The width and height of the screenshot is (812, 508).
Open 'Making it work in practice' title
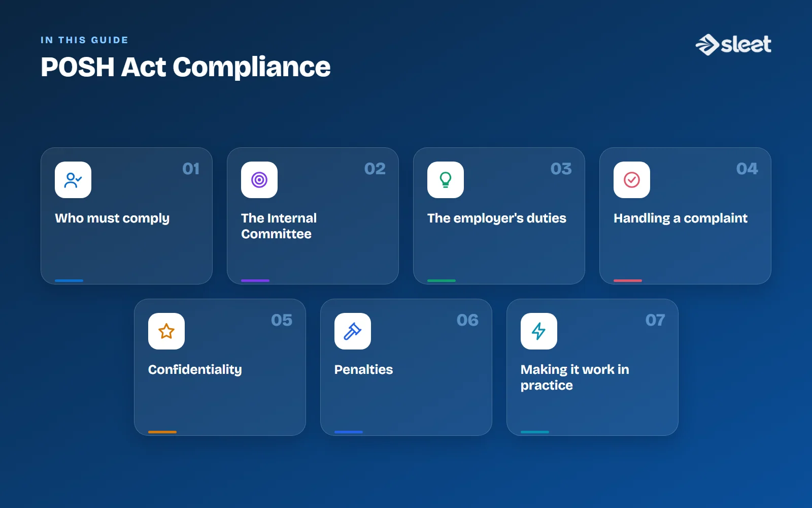click(575, 377)
